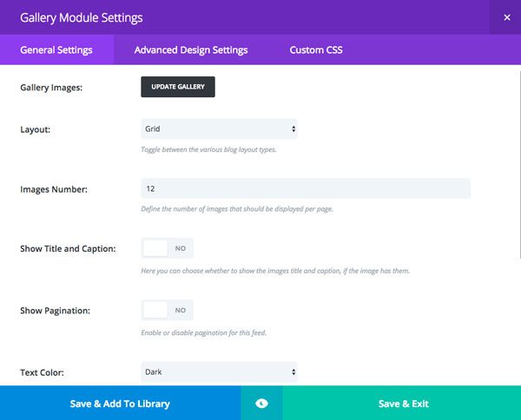The width and height of the screenshot is (521, 420).
Task: Click Save & Add To Library
Action: (x=121, y=403)
